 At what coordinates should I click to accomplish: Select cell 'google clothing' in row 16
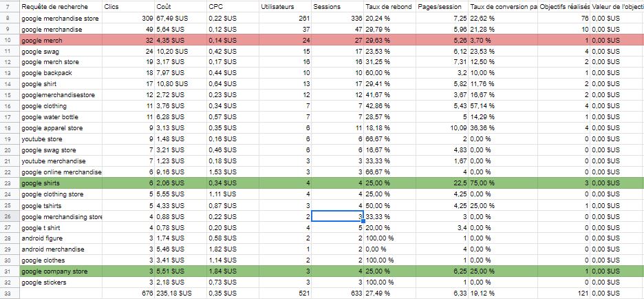coord(61,106)
